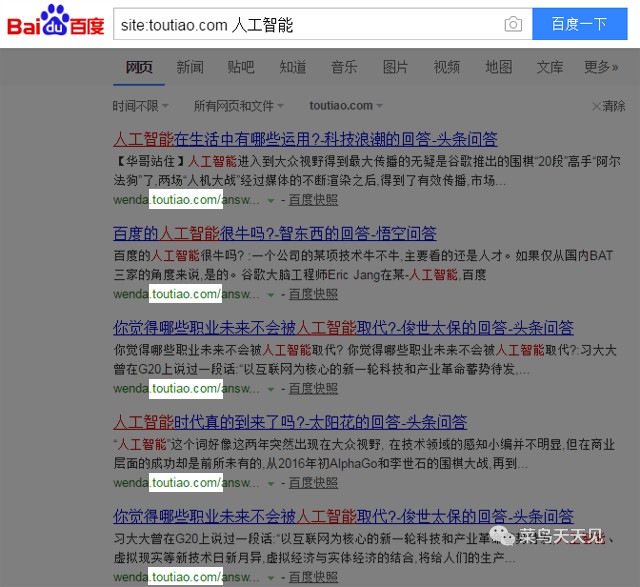Click snippet text starting 【华哥站住】
Screen dimensions: 640x587
[x=367, y=171]
